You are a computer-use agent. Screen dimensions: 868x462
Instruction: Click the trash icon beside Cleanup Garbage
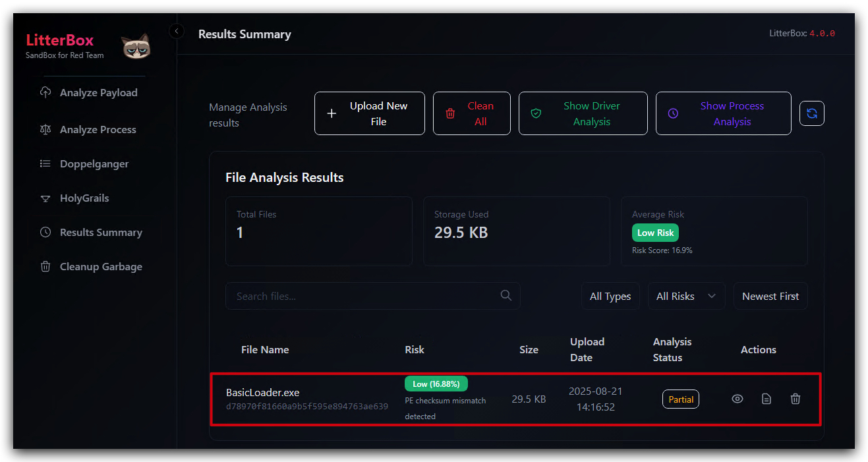[x=45, y=266]
